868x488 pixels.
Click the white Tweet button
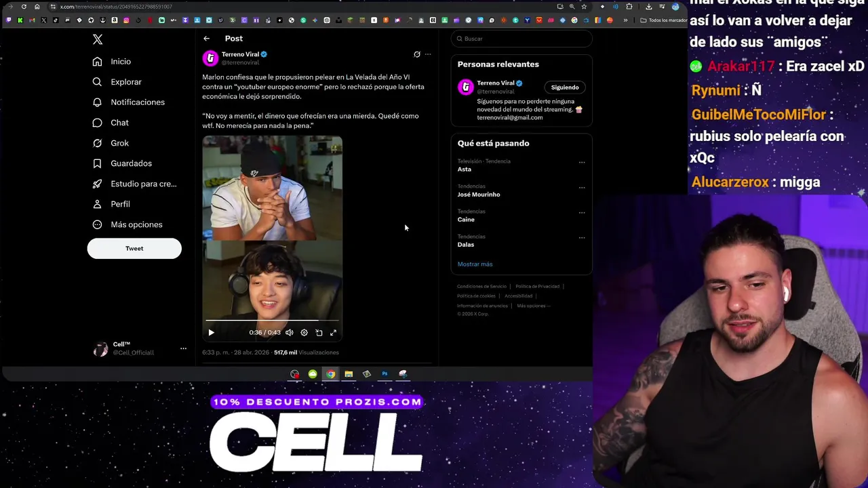(134, 249)
